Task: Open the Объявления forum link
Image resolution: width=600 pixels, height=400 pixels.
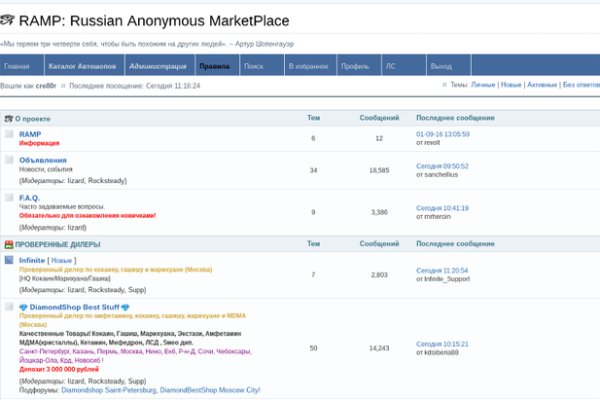Action: pos(43,160)
